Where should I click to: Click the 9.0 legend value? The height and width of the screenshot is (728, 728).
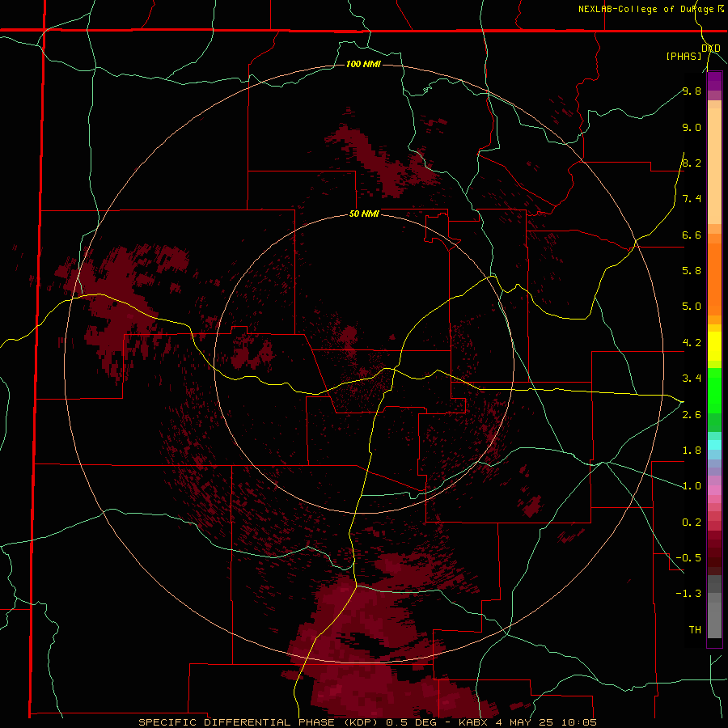692,127
